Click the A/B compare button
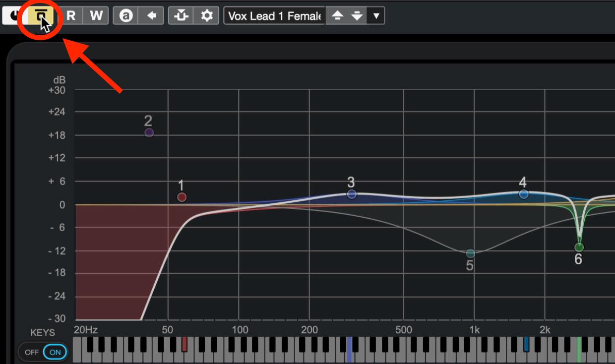The width and height of the screenshot is (615, 364). click(x=126, y=15)
